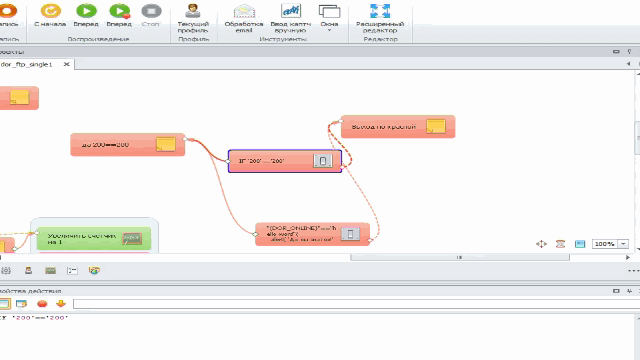The height and width of the screenshot is (360, 640).
Task: Click the blue minimap view icon
Action: pos(580,244)
